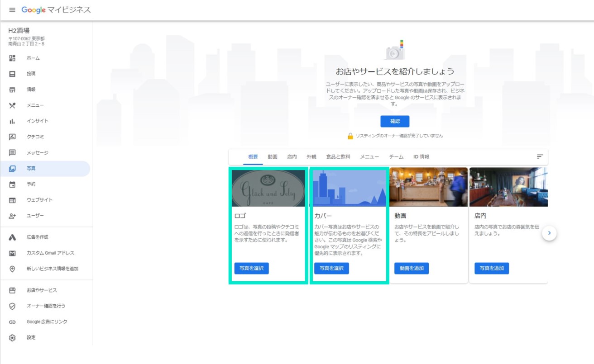Click 写真を選択 under カバー card
Viewport: 594px width, 364px height.
click(331, 268)
